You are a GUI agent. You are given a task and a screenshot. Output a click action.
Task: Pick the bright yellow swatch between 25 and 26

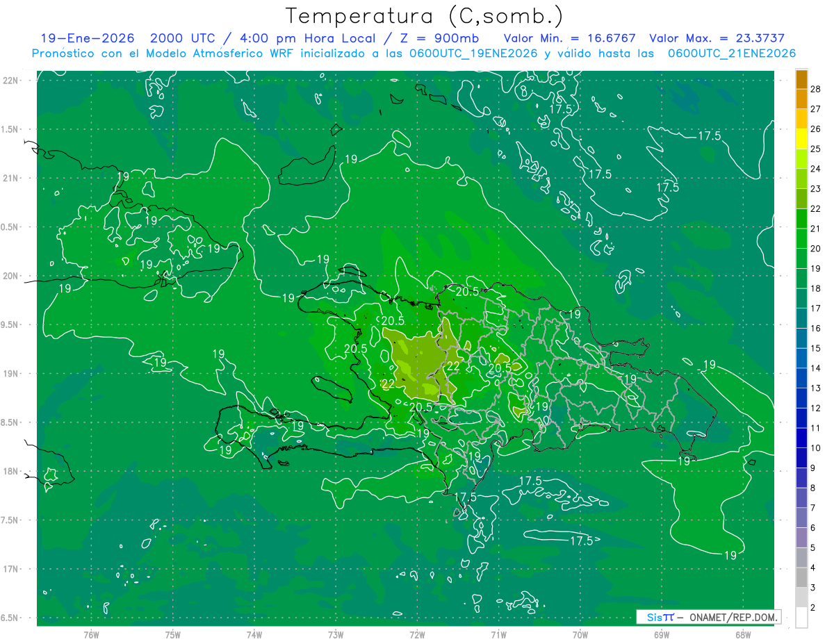(x=801, y=139)
